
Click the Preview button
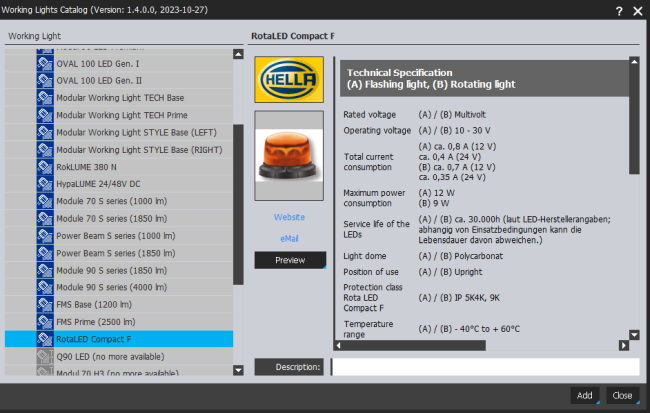click(x=290, y=260)
